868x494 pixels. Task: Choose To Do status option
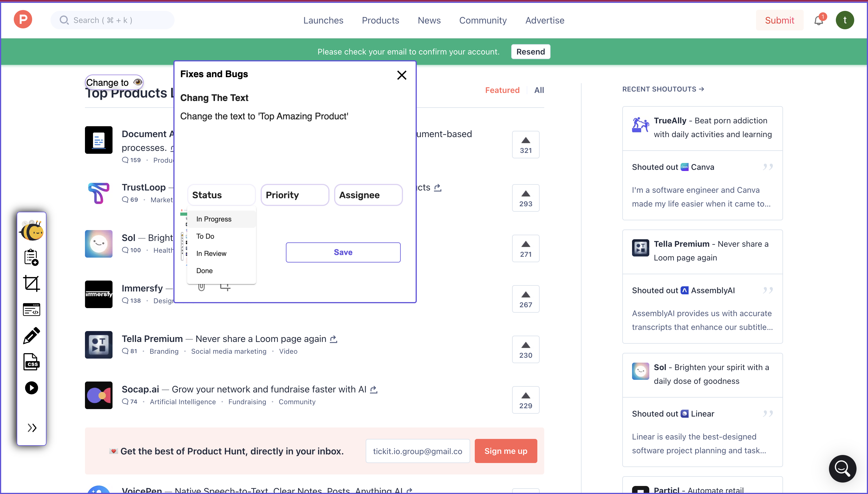pos(221,236)
